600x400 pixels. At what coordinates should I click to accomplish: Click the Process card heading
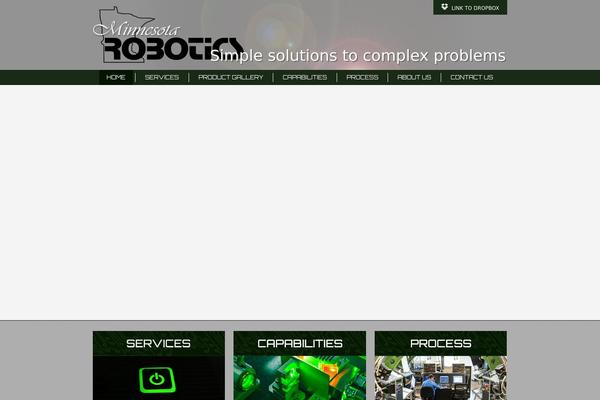pyautogui.click(x=440, y=343)
